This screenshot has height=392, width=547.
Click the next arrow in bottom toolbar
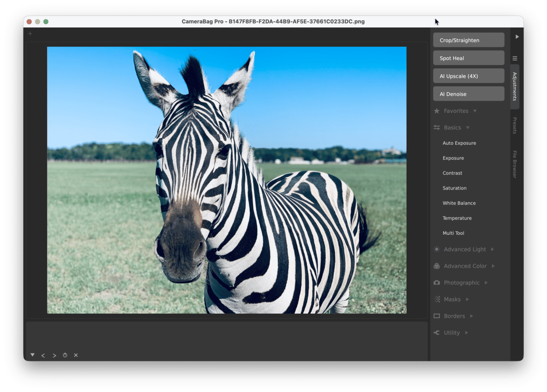54,356
